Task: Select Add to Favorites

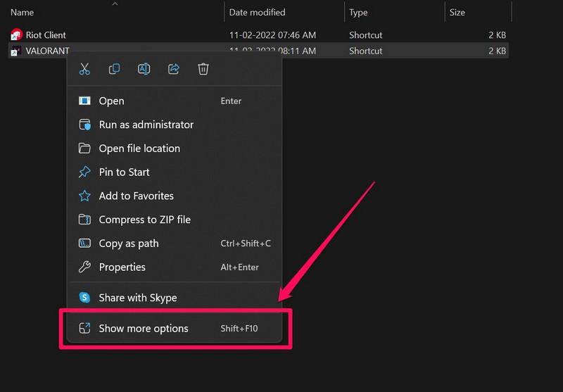Action: pos(136,196)
